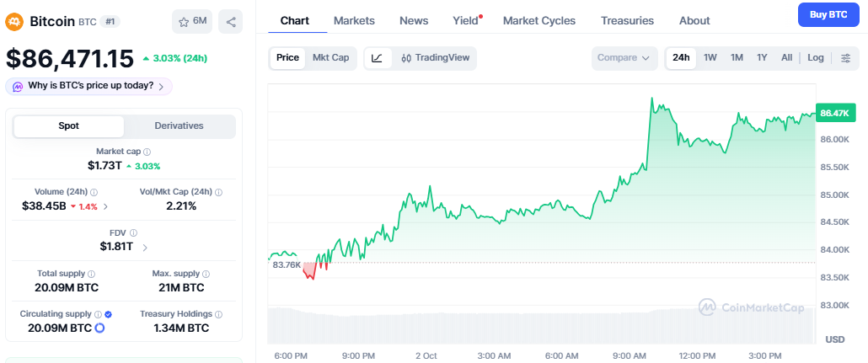Open the chart settings sliders icon

tap(845, 57)
